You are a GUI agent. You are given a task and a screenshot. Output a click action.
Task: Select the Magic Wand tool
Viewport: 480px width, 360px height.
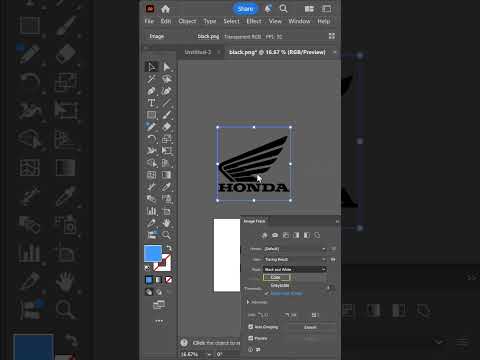click(x=151, y=79)
